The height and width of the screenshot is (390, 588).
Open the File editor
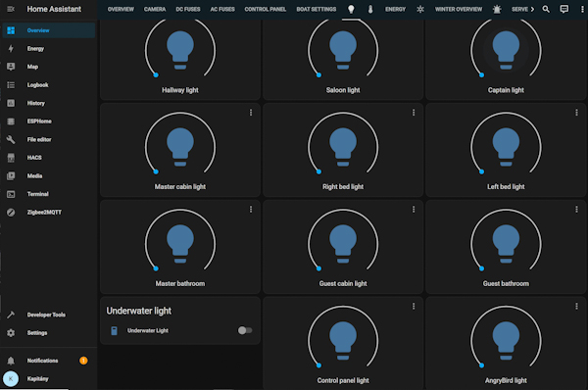(49, 139)
